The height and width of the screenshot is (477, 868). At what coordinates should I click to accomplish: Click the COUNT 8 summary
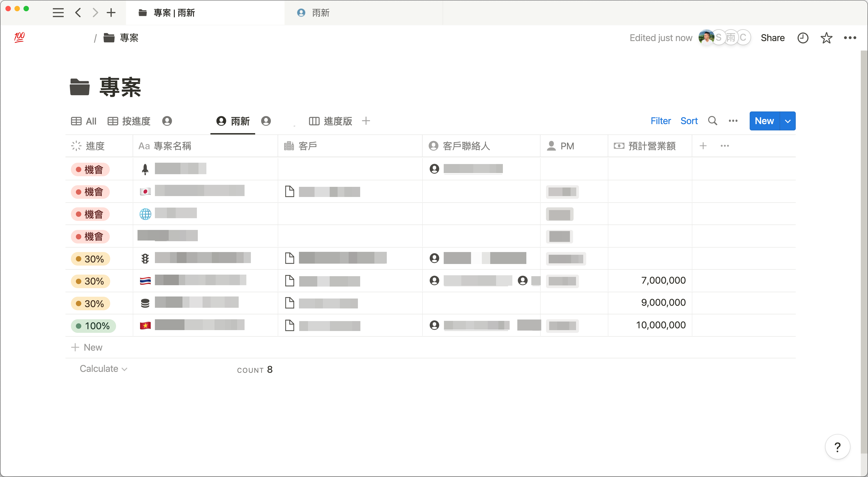pyautogui.click(x=255, y=370)
